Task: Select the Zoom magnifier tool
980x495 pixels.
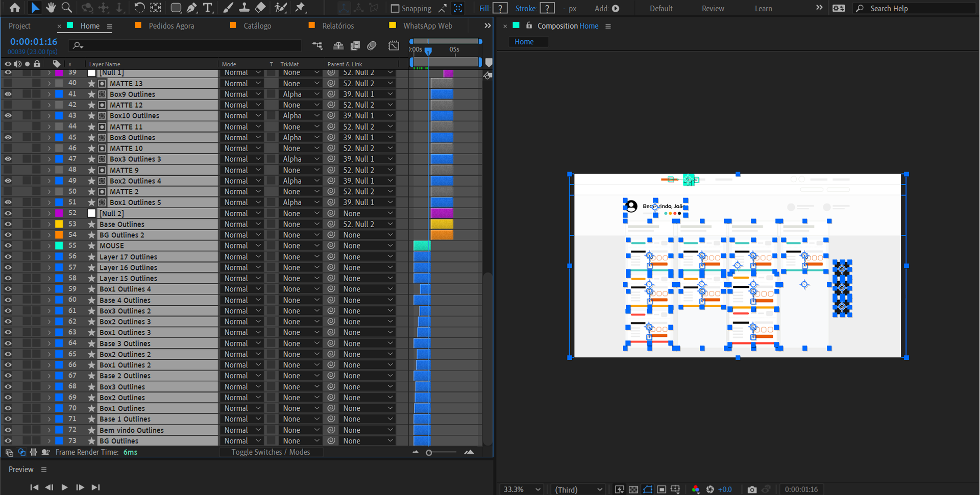Action: (66, 8)
